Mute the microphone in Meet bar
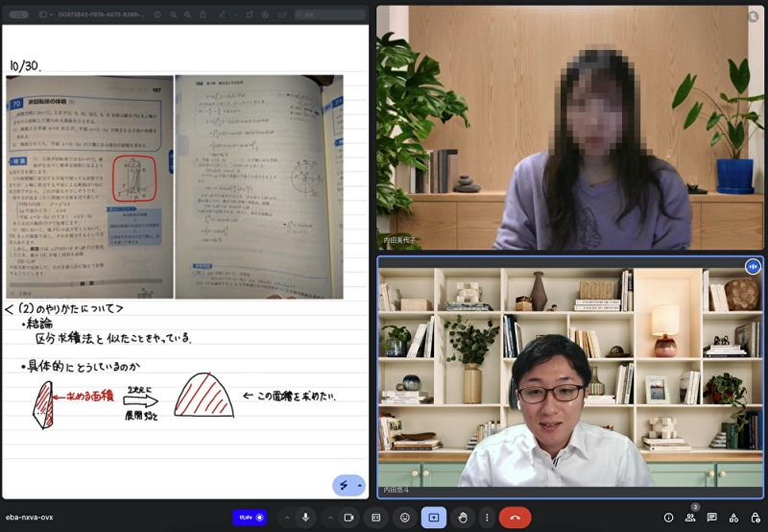The image size is (768, 532). pos(305,518)
